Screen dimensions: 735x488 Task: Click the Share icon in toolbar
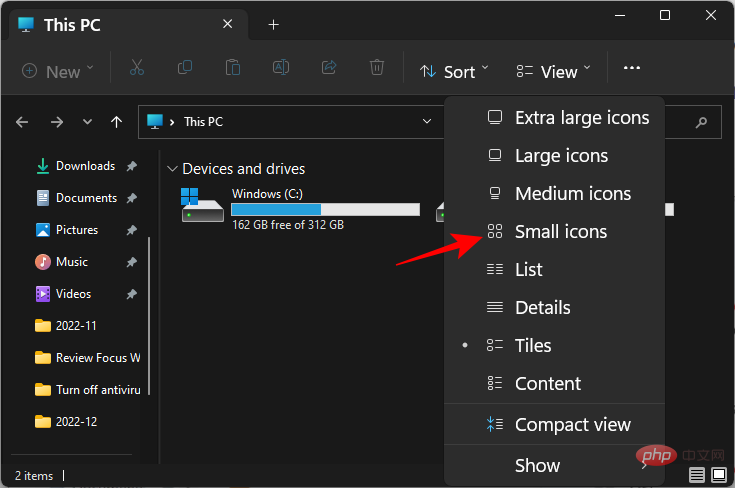tap(329, 68)
